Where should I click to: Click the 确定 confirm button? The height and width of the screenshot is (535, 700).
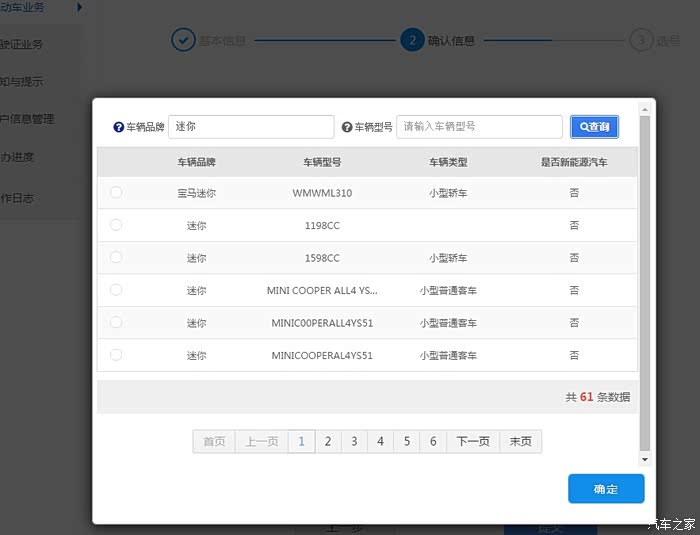(x=606, y=489)
